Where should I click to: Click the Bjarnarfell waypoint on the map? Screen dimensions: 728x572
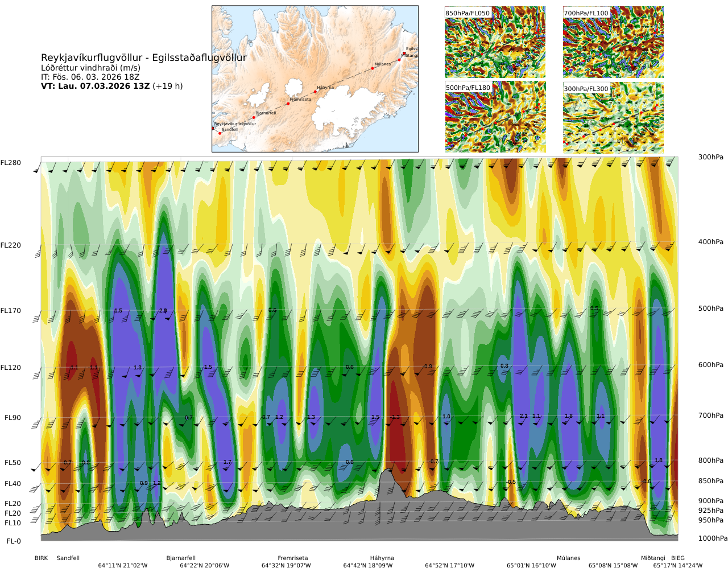[x=254, y=117]
